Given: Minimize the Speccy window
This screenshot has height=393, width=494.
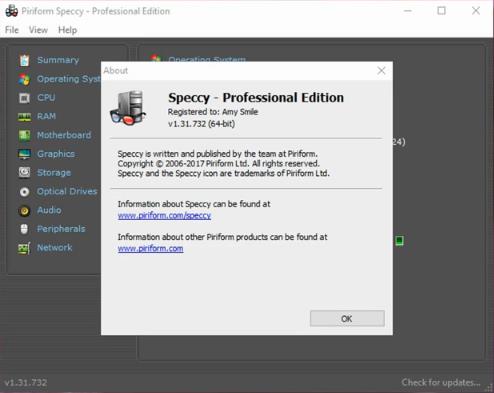Looking at the screenshot, I should point(408,11).
